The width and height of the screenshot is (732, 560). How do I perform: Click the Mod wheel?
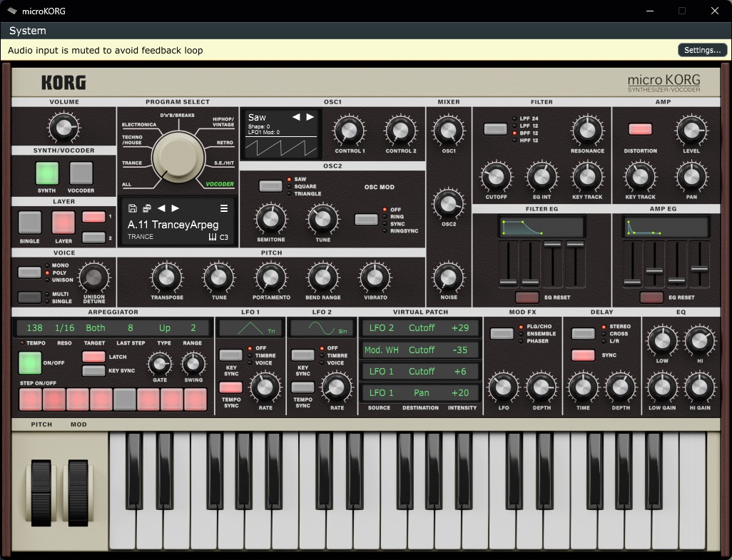78,492
